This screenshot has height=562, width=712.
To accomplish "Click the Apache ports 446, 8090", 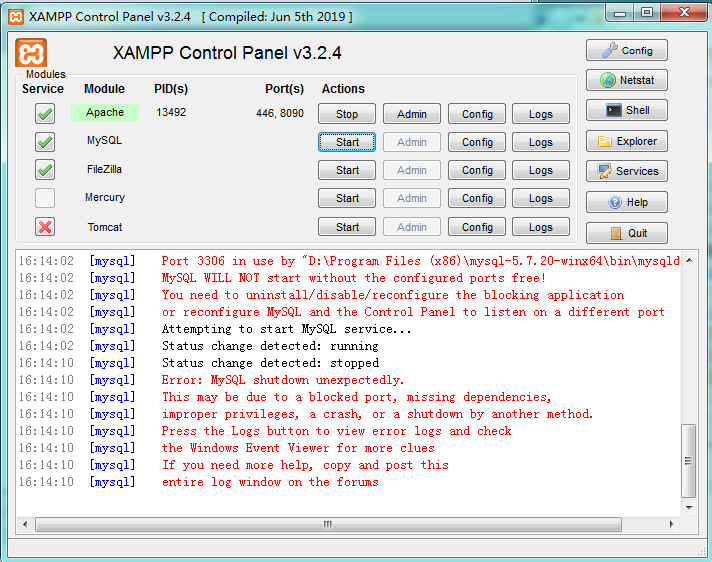I will (280, 113).
